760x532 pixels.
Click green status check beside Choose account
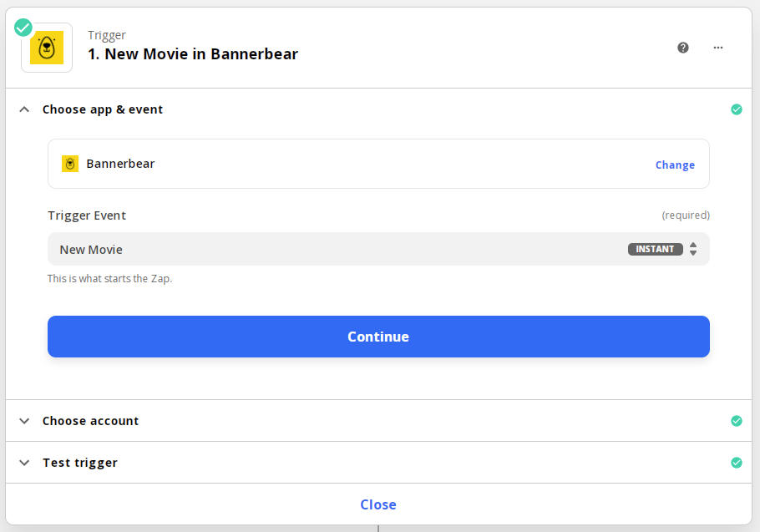[x=737, y=421]
